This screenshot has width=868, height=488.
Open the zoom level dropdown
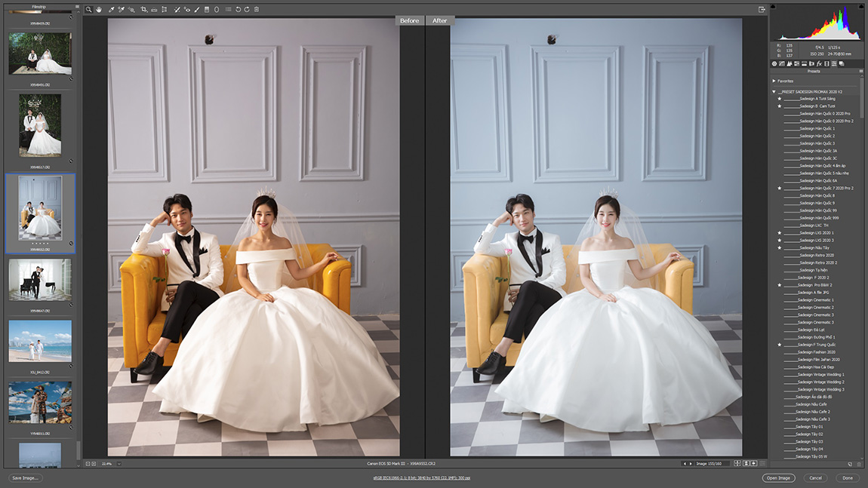point(119,463)
